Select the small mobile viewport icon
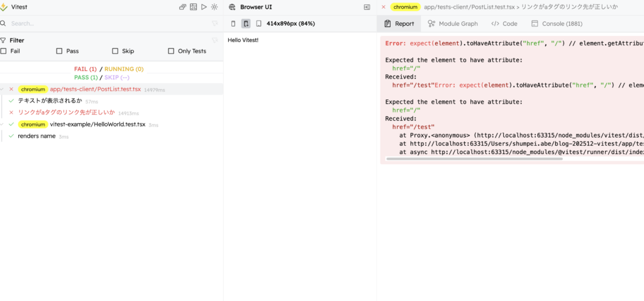The image size is (644, 301). coord(234,24)
